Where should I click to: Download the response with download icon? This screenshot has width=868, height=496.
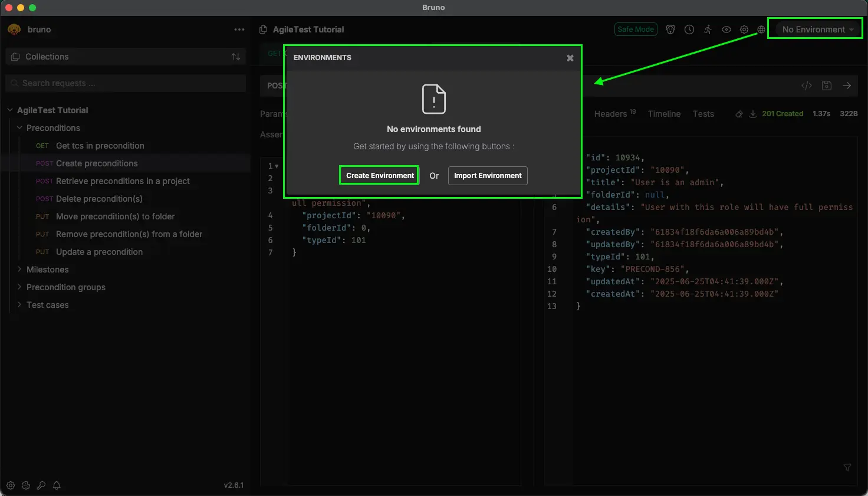coord(753,114)
